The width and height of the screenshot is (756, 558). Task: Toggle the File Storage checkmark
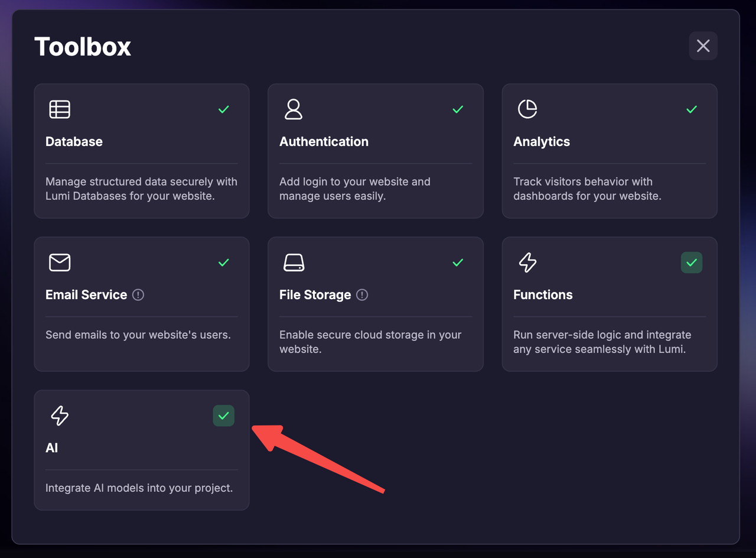(x=458, y=262)
